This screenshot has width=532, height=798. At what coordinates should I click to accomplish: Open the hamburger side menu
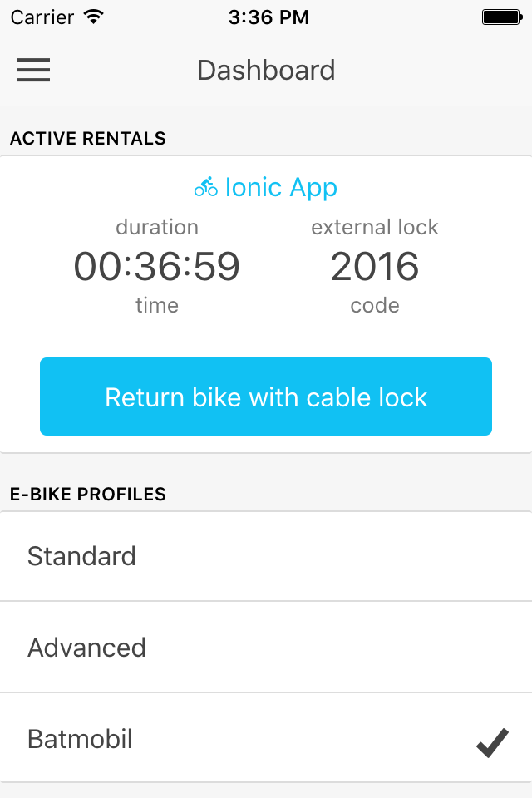click(33, 70)
